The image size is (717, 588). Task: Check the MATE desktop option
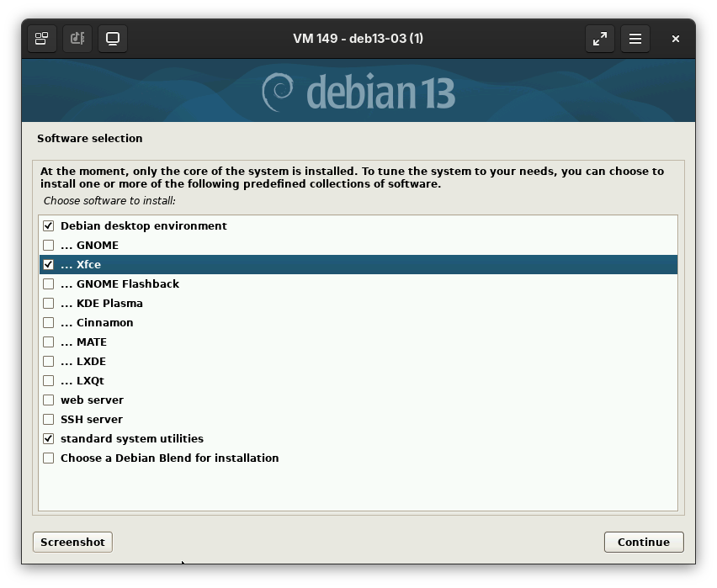49,342
